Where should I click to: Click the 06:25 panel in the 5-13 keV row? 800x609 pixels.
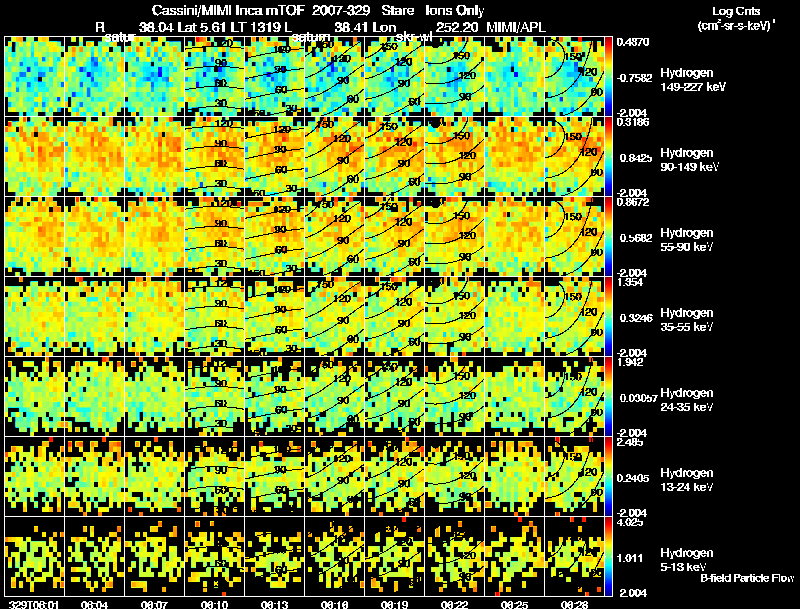(514, 556)
